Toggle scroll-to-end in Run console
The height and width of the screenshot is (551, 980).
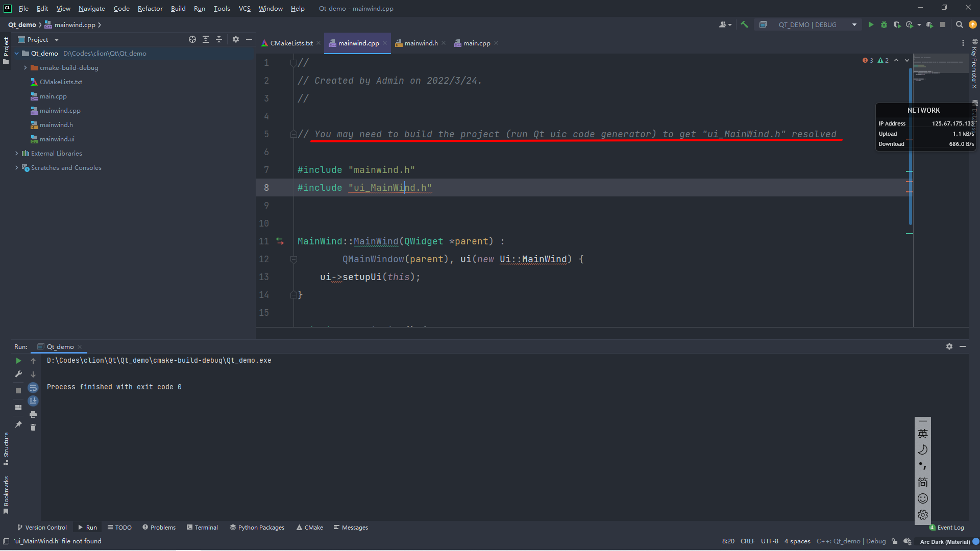[33, 401]
